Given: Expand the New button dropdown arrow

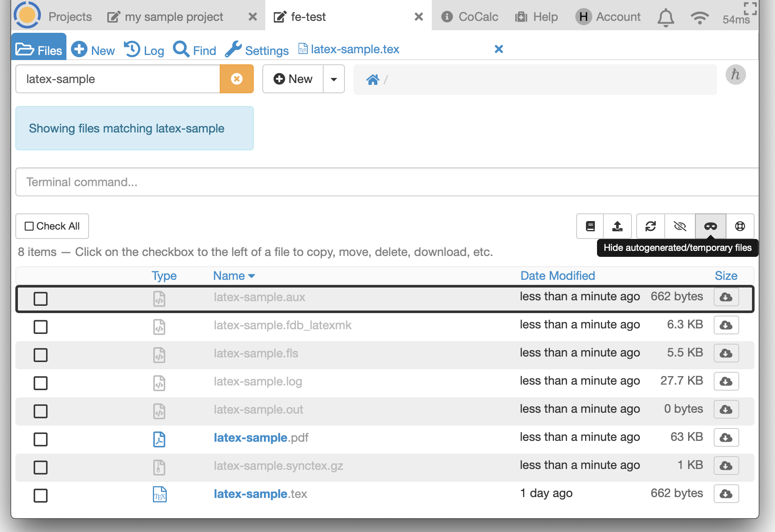Looking at the screenshot, I should tap(334, 79).
